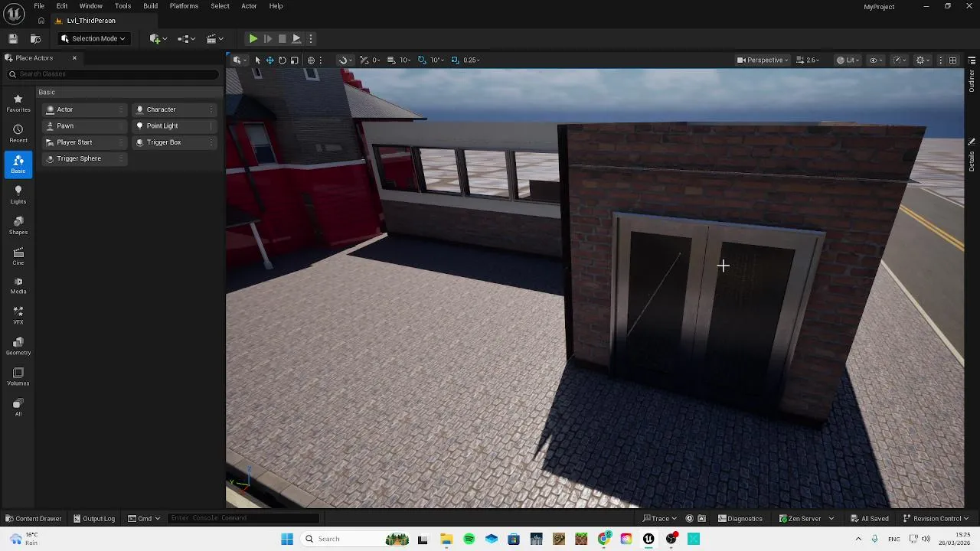
Task: Open the Selection Mode dropdown
Action: pyautogui.click(x=93, y=38)
